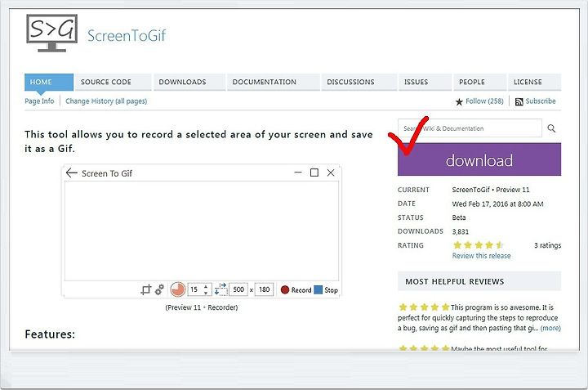The image size is (588, 390).
Task: Click the minimize icon in the recorder preview
Action: [x=298, y=173]
